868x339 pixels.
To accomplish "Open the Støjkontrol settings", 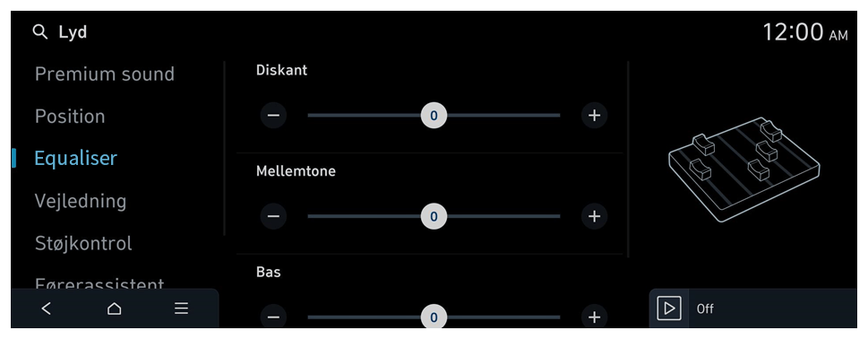I will coord(83,243).
